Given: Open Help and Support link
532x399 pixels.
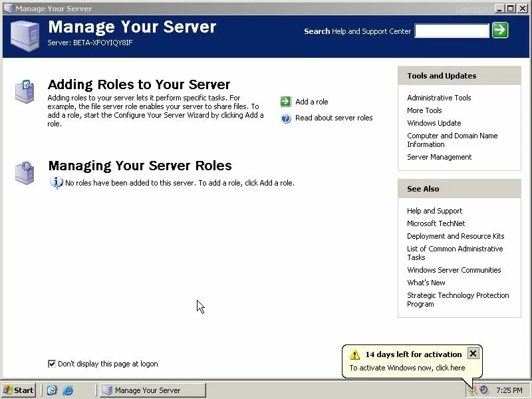Looking at the screenshot, I should click(435, 211).
